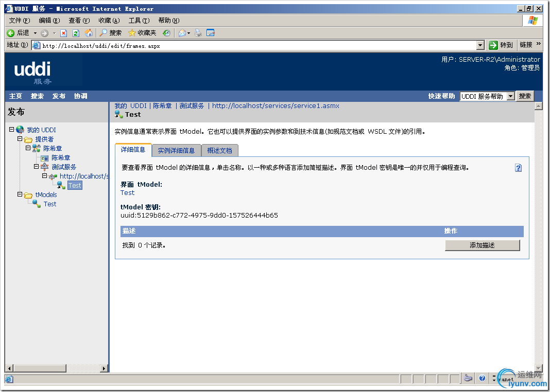Click the URL address input field
The width and height of the screenshot is (550, 392).
coord(259,46)
